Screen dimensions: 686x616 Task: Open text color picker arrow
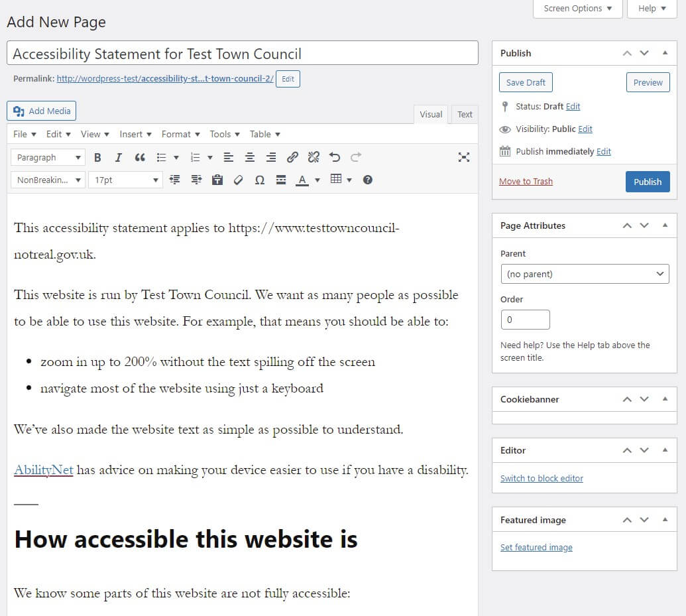coord(317,180)
